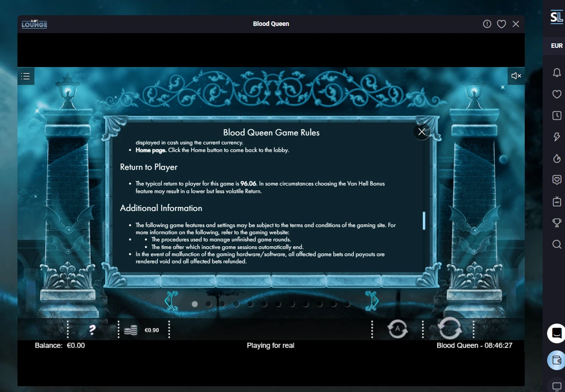Open live chat support bubble
Viewport: 565px width, 392px height.
tap(556, 333)
